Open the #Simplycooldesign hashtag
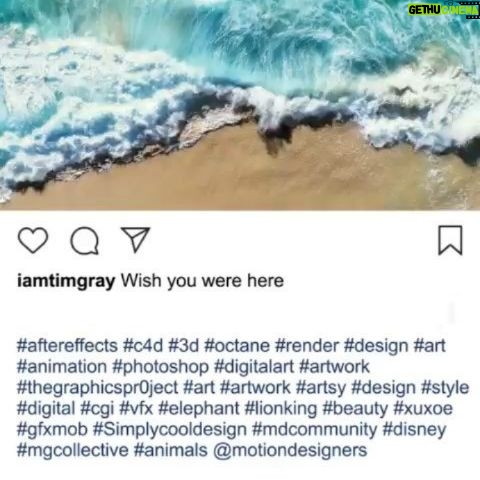The height and width of the screenshot is (480, 480). (x=170, y=430)
